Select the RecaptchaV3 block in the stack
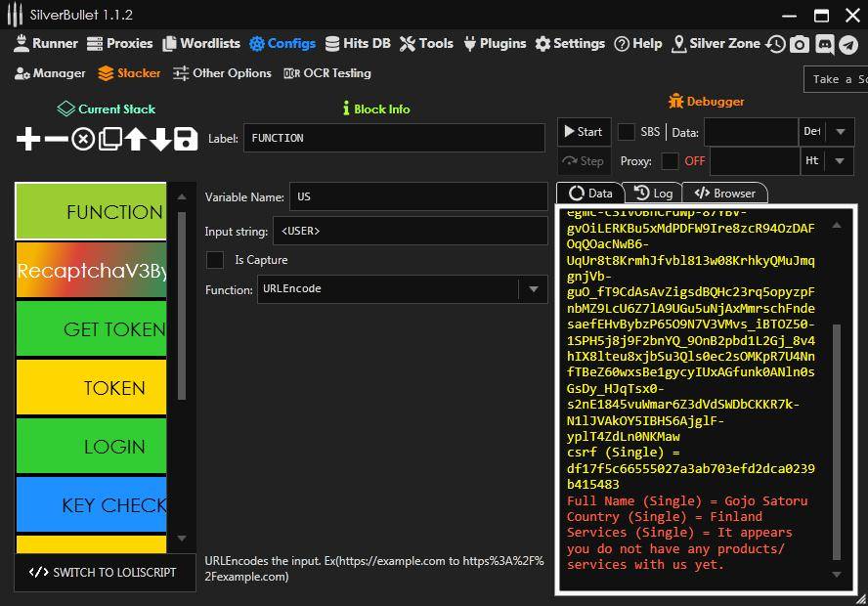This screenshot has height=606, width=868. (91, 270)
